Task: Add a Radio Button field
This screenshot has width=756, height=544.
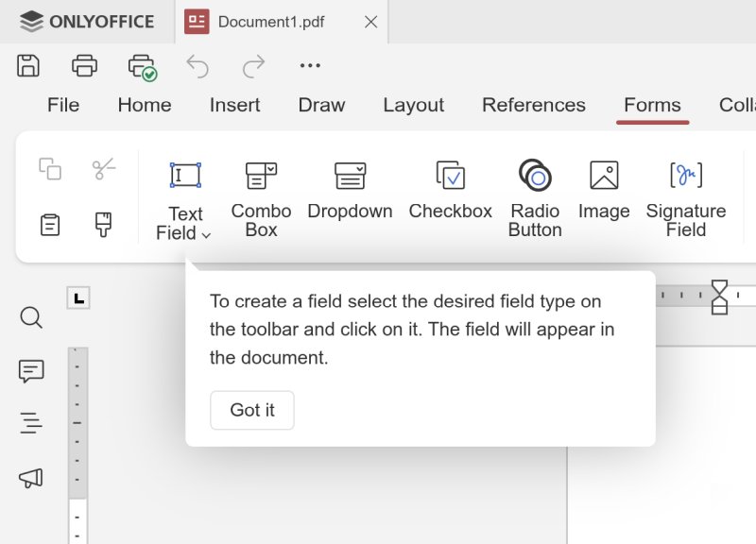Action: [x=534, y=189]
